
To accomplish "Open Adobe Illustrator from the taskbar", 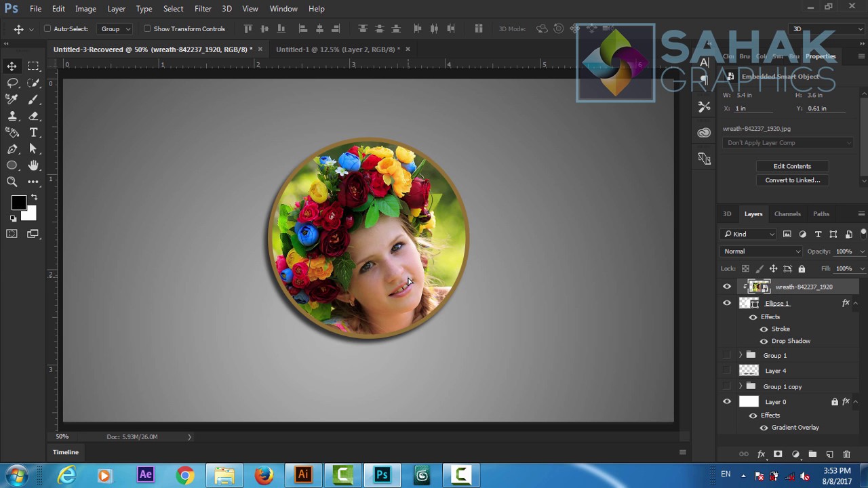I will (x=303, y=475).
